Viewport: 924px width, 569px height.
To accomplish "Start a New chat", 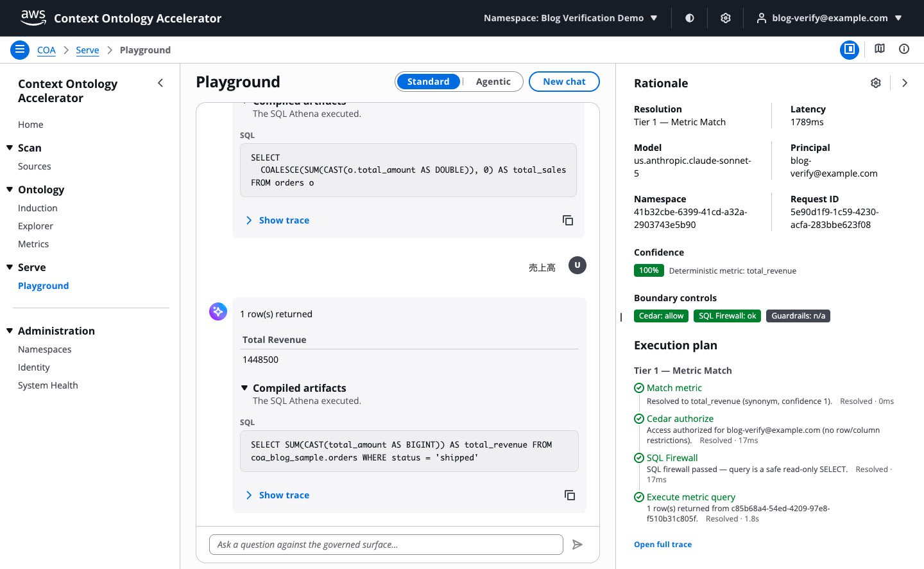I will [564, 82].
